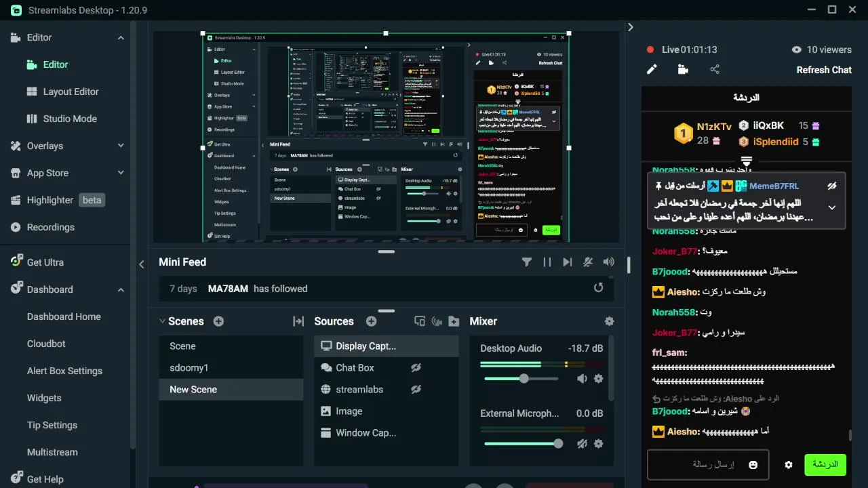The image size is (868, 488).
Task: Unmute External Microphone
Action: [582, 443]
